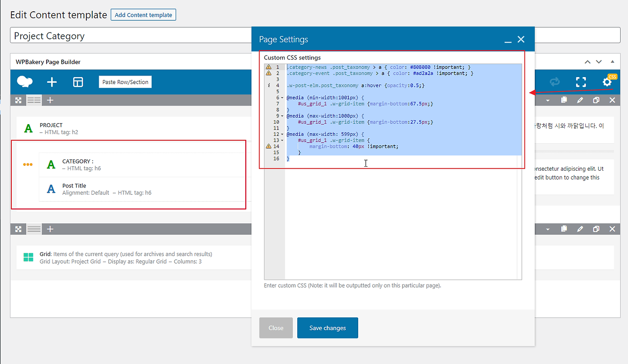The width and height of the screenshot is (628, 364).
Task: Copy the first row using its copy icon
Action: coord(564,100)
